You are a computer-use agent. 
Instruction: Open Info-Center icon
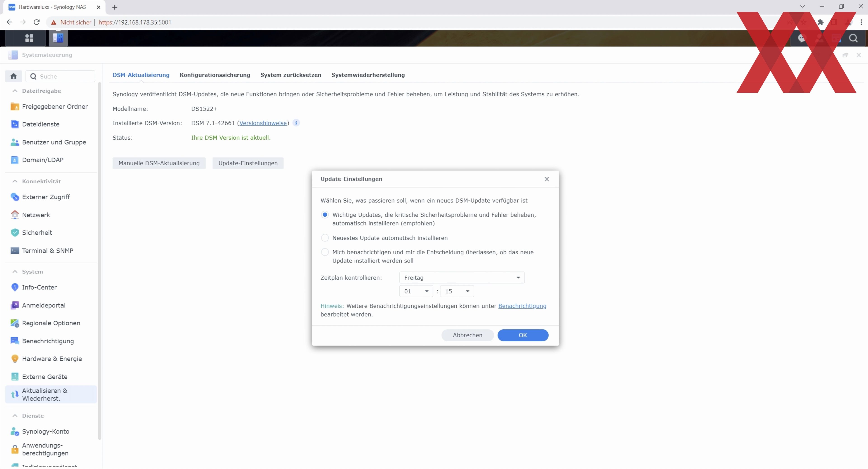pyautogui.click(x=14, y=287)
